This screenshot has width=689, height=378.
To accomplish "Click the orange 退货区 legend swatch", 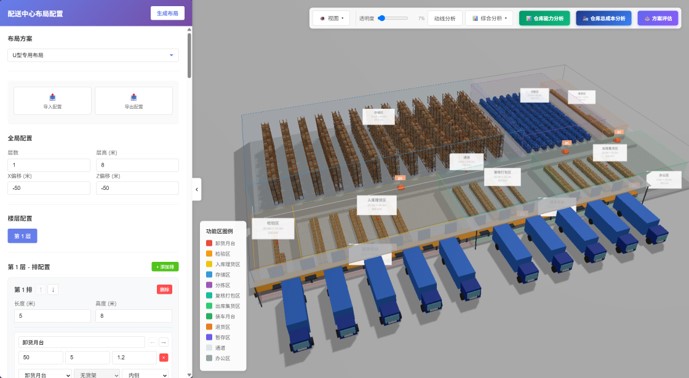I will point(209,327).
